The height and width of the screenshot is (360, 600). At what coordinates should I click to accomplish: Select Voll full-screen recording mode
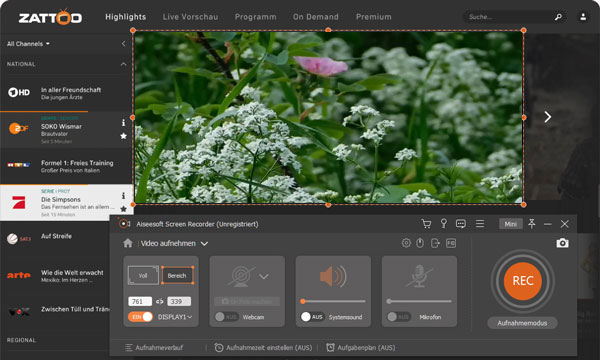[143, 275]
